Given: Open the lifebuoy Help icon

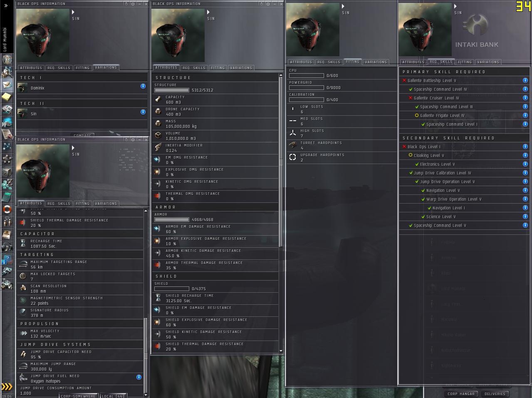Looking at the screenshot, I should [7, 209].
